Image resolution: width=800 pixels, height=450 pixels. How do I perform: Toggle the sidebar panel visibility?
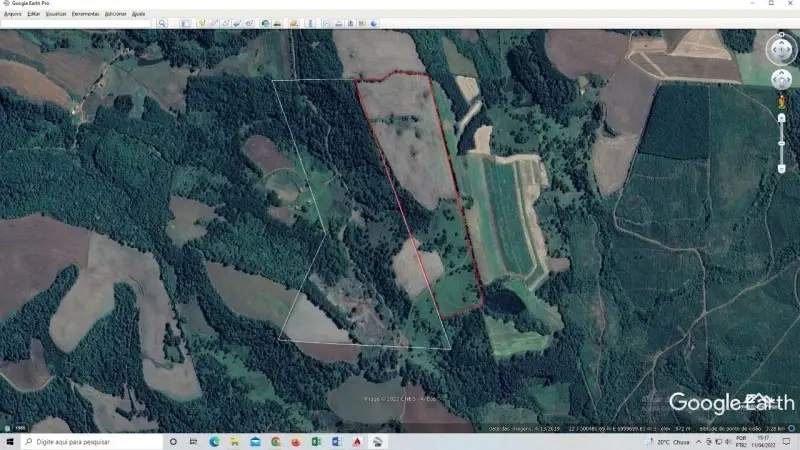[186, 23]
